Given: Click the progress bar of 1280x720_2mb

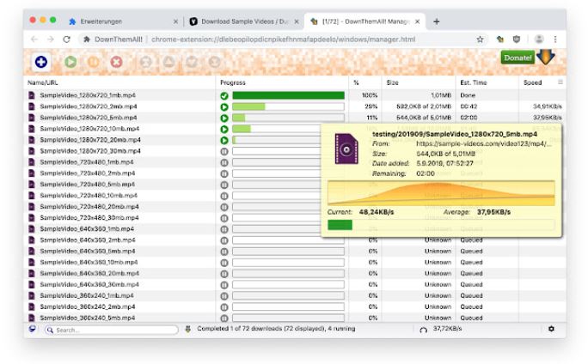Looking at the screenshot, I should (x=288, y=106).
